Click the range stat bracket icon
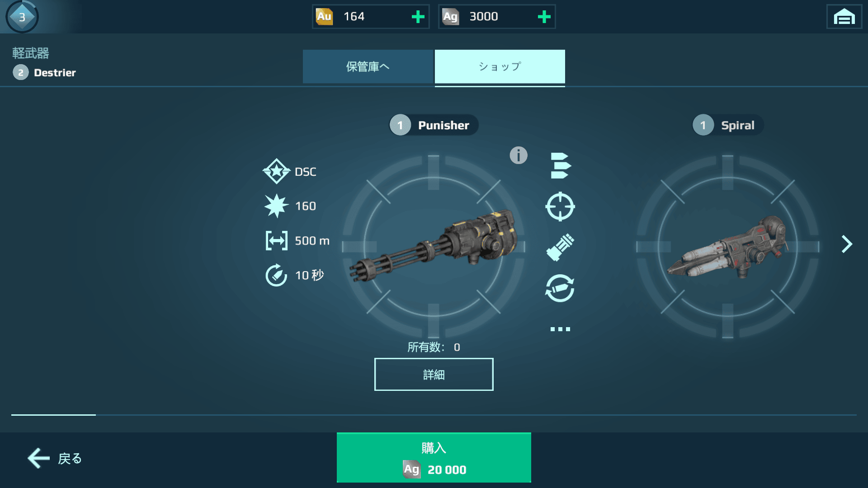This screenshot has height=488, width=868. click(276, 240)
